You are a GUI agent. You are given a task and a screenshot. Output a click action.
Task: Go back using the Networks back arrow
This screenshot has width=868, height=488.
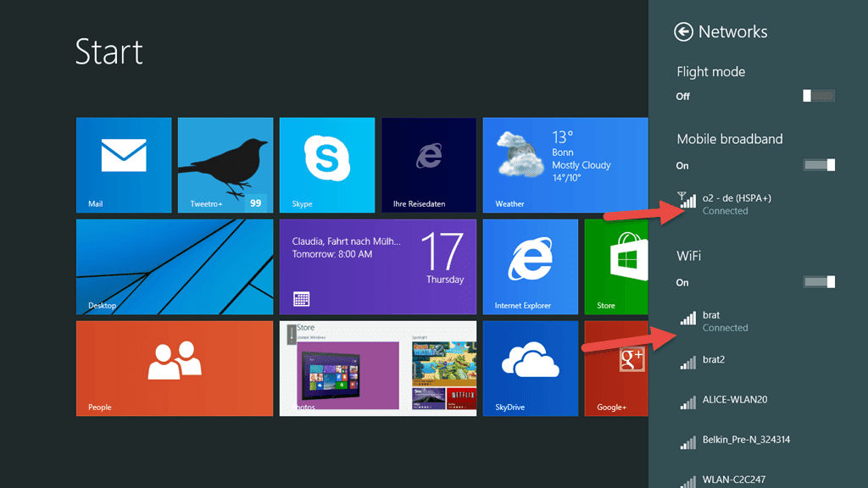pos(683,31)
